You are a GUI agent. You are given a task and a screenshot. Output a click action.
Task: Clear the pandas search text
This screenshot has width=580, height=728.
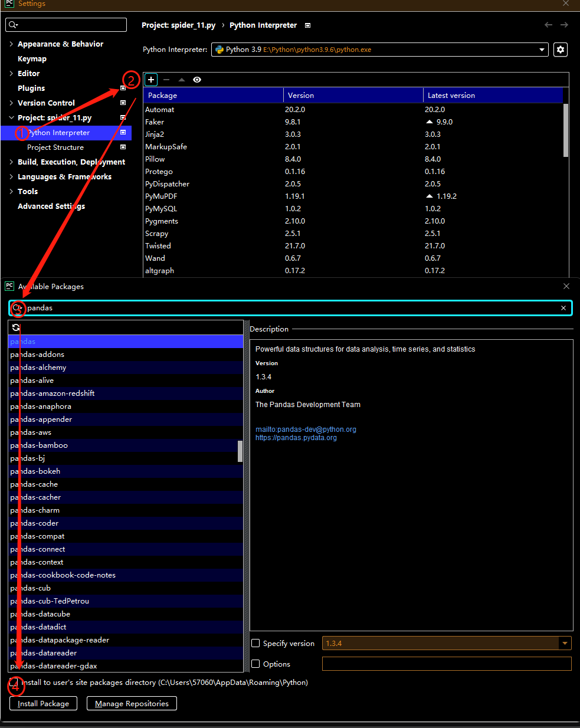pos(563,308)
